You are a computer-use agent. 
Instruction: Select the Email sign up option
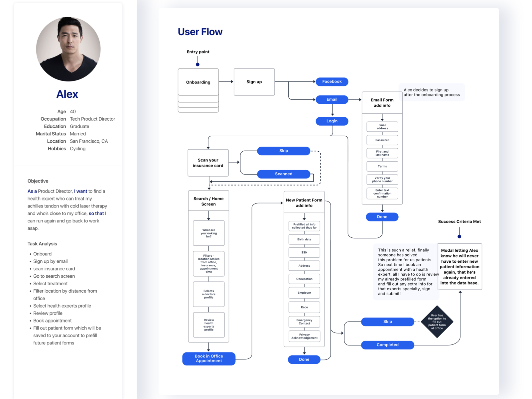click(332, 99)
